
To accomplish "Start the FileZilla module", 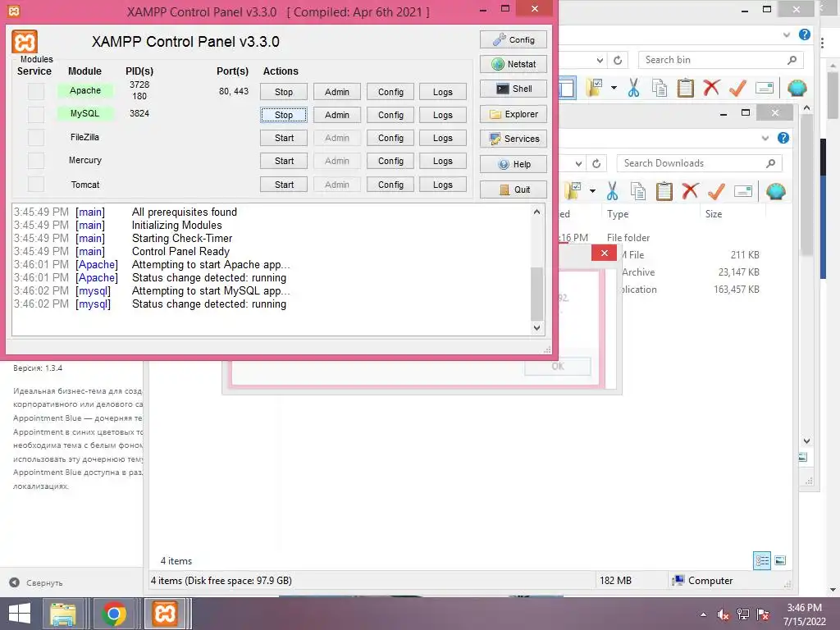I will click(284, 138).
